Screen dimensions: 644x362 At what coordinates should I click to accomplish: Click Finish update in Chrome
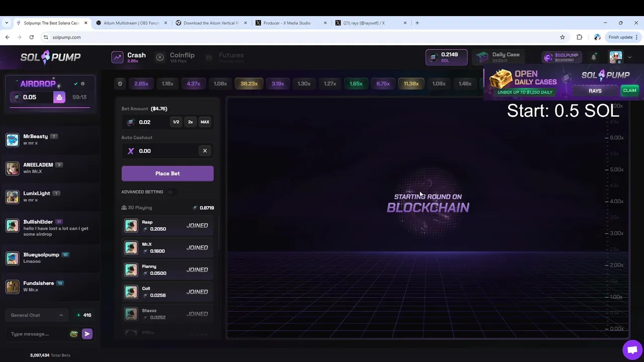click(623, 37)
